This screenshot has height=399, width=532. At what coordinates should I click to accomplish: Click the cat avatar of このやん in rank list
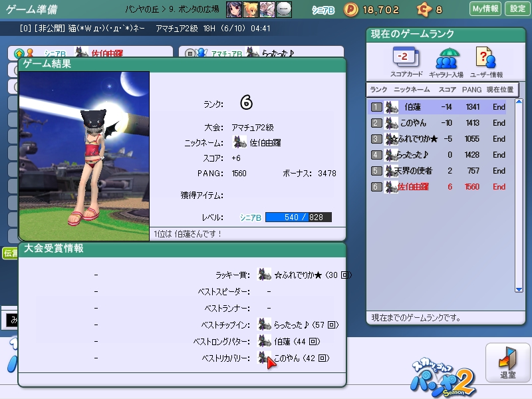[x=391, y=123]
